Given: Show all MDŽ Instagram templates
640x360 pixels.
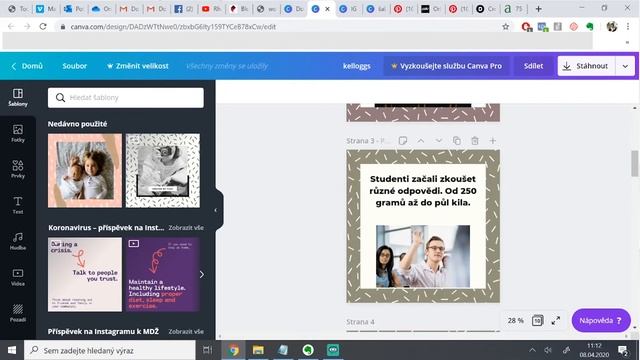Looking at the screenshot, I should (186, 332).
